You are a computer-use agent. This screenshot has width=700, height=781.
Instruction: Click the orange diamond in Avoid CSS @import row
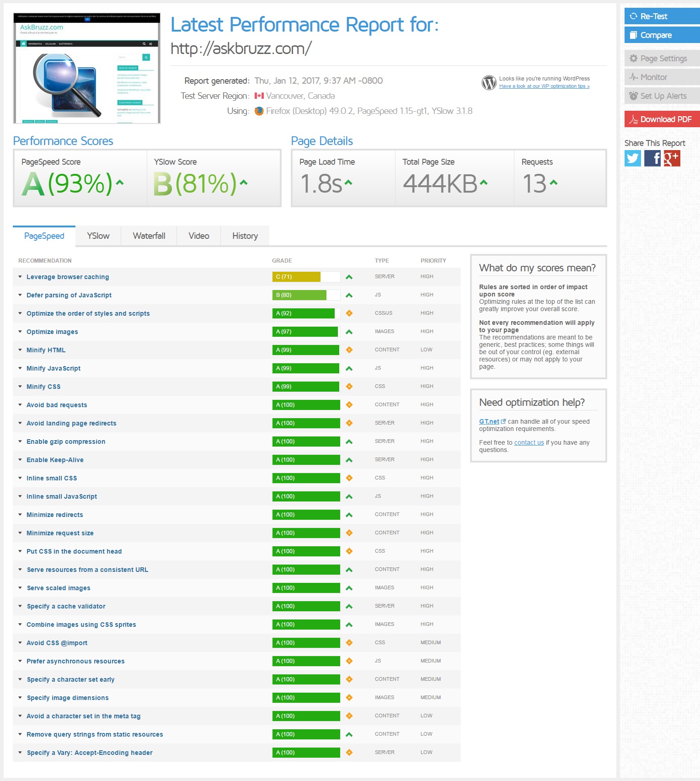pyautogui.click(x=349, y=643)
